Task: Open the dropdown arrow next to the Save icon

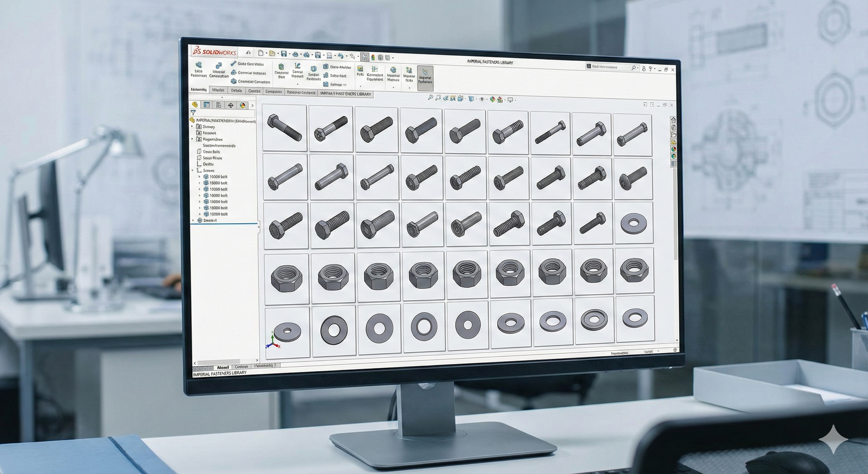Action: coord(290,54)
